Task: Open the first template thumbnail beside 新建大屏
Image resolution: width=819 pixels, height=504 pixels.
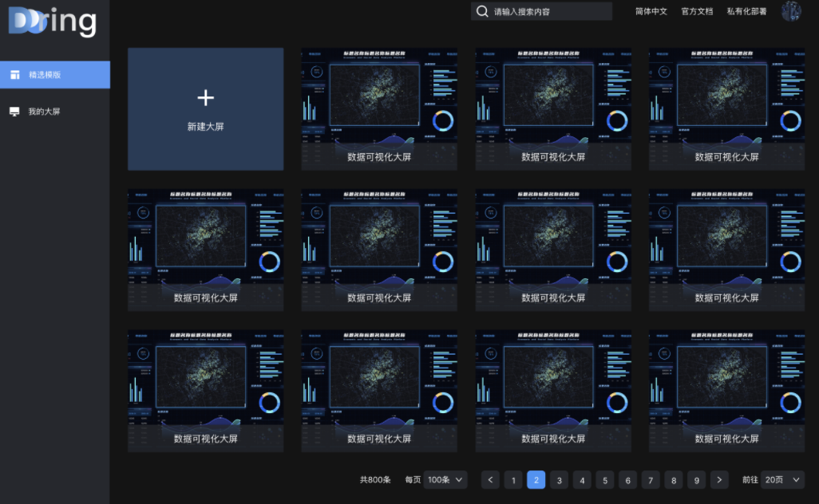Action: pos(379,108)
